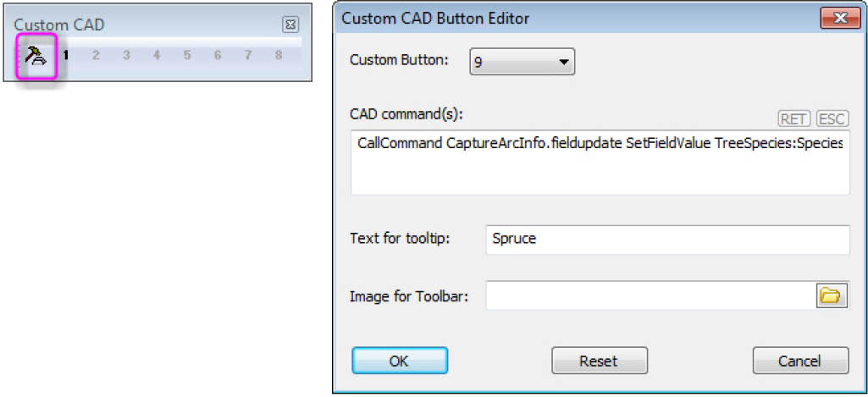Click the Image for Toolbar path field
Image resolution: width=868 pixels, height=397 pixels.
tap(650, 295)
